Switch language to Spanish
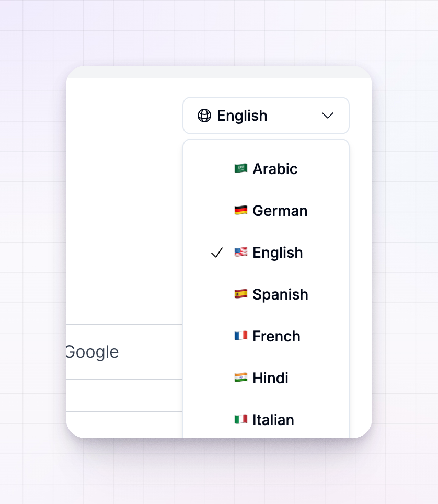Image resolution: width=438 pixels, height=504 pixels. click(266, 294)
